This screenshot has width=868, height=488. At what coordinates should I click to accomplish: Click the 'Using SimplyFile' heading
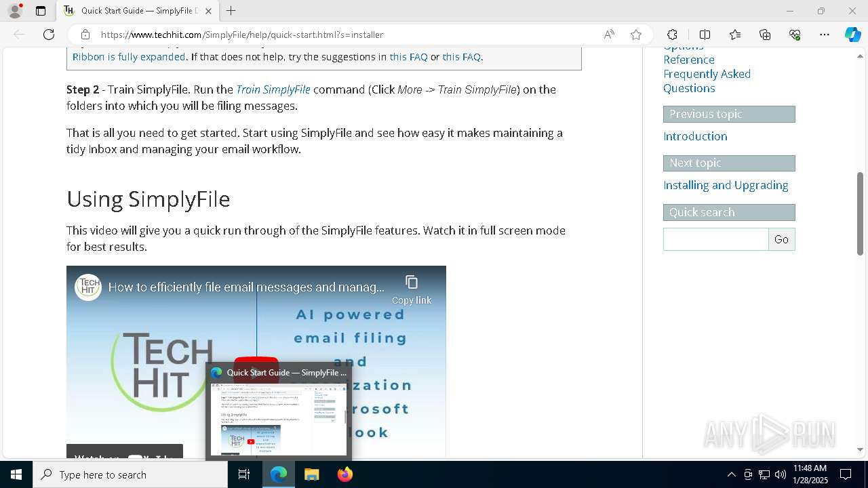point(149,199)
